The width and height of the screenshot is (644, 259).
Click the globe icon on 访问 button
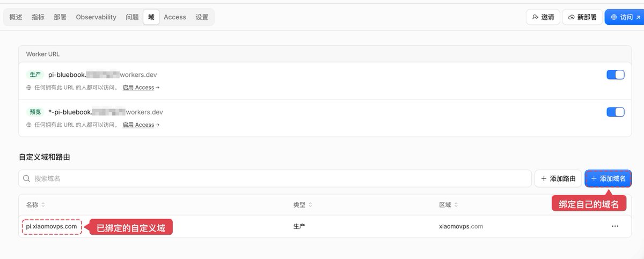614,17
